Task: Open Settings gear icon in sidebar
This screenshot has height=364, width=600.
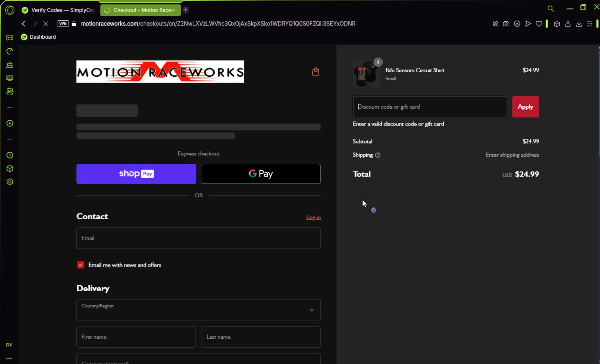Action: pos(10,182)
